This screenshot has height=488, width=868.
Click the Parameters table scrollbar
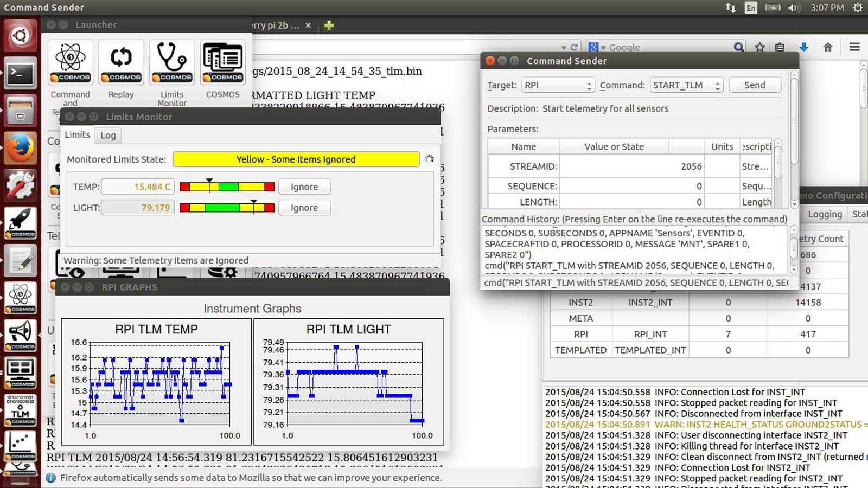[x=777, y=174]
